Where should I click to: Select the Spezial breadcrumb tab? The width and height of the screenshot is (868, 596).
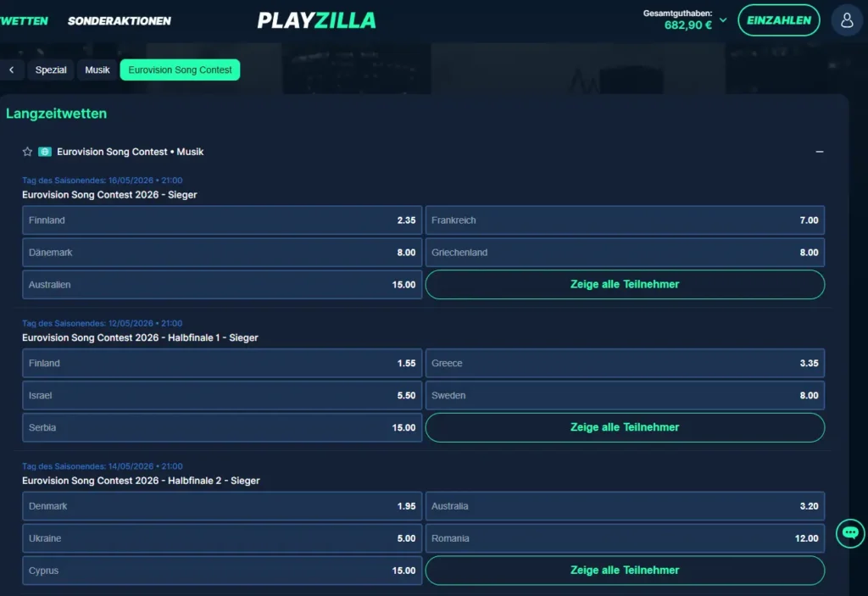pos(51,70)
